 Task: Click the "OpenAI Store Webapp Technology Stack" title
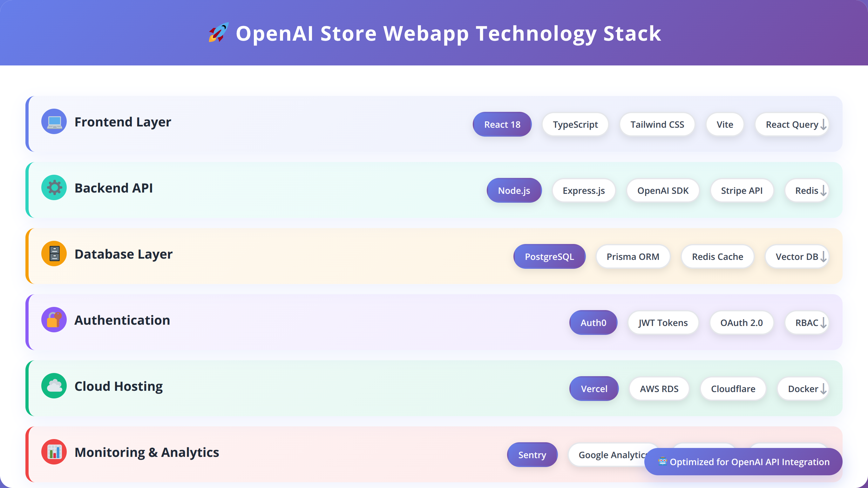pyautogui.click(x=448, y=33)
